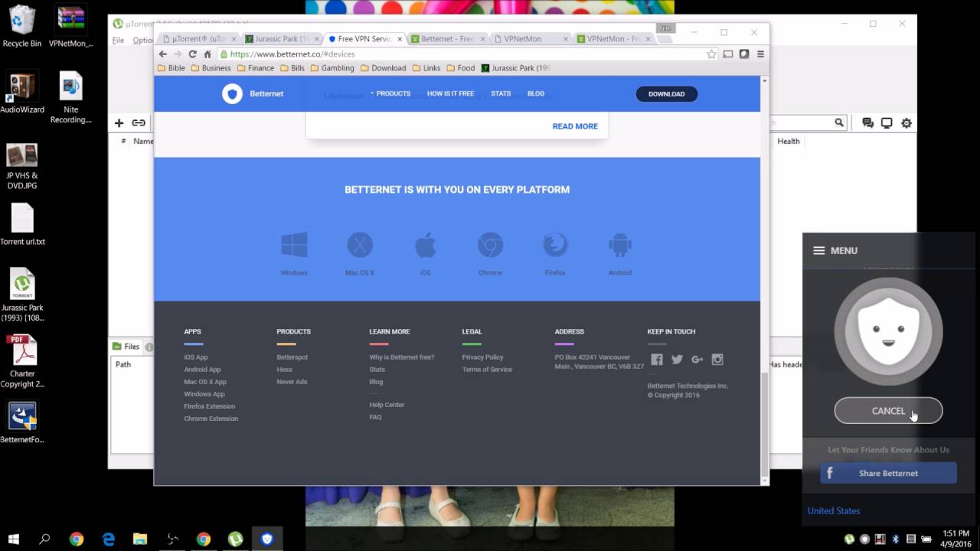
Task: Select United States location link
Action: tap(834, 510)
